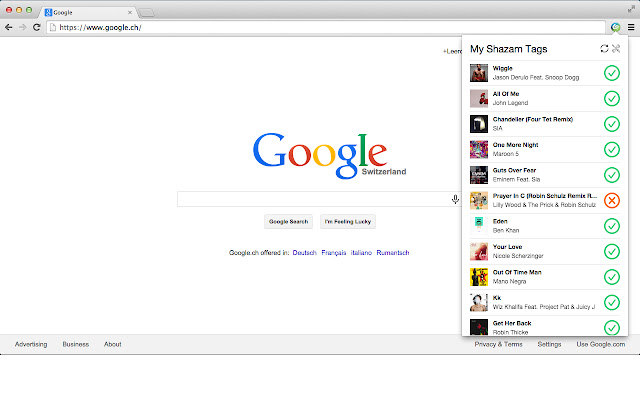Switch language to Français
640x400 pixels.
coord(334,253)
